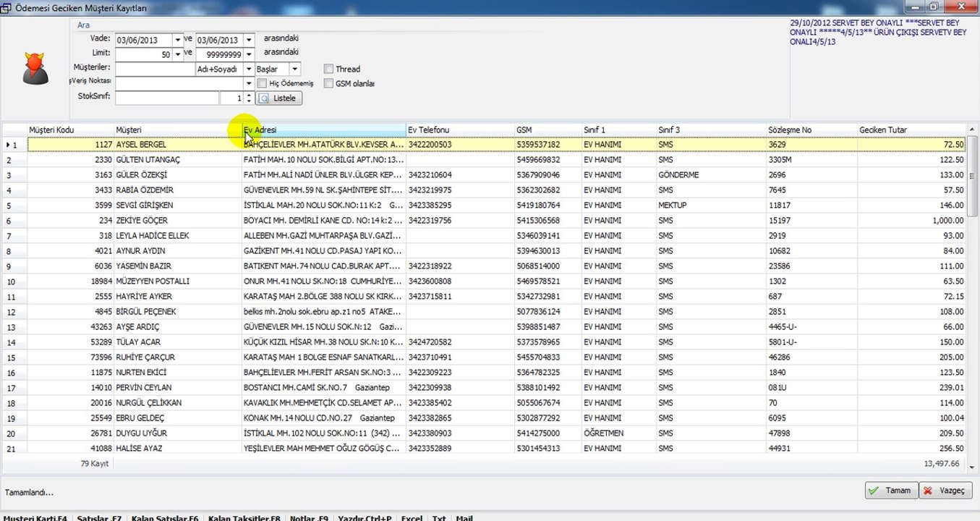Screen dimensions: 980x521
Task: Select customer YASEMİN BAZIR
Action: (143, 266)
